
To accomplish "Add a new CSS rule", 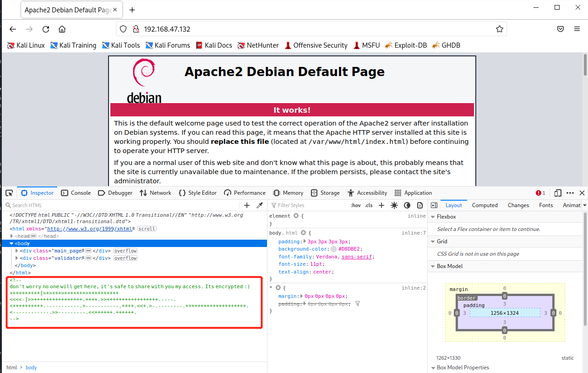I will pyautogui.click(x=381, y=205).
